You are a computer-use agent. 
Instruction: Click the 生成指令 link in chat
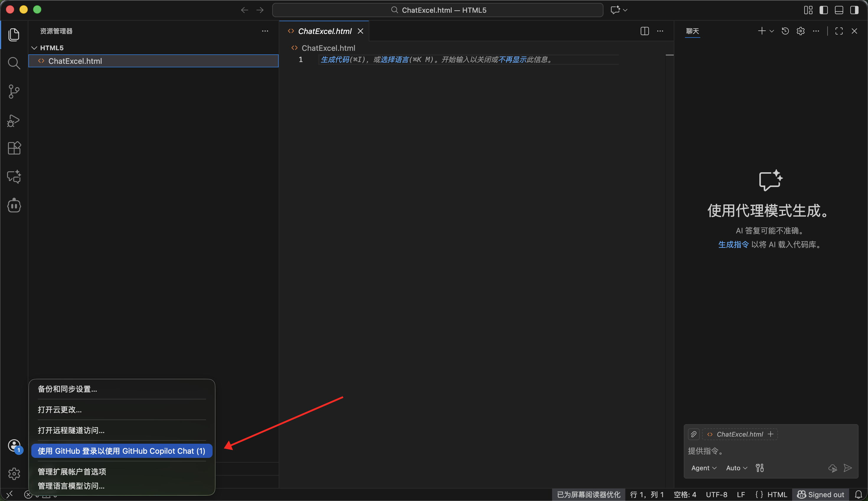tap(733, 244)
